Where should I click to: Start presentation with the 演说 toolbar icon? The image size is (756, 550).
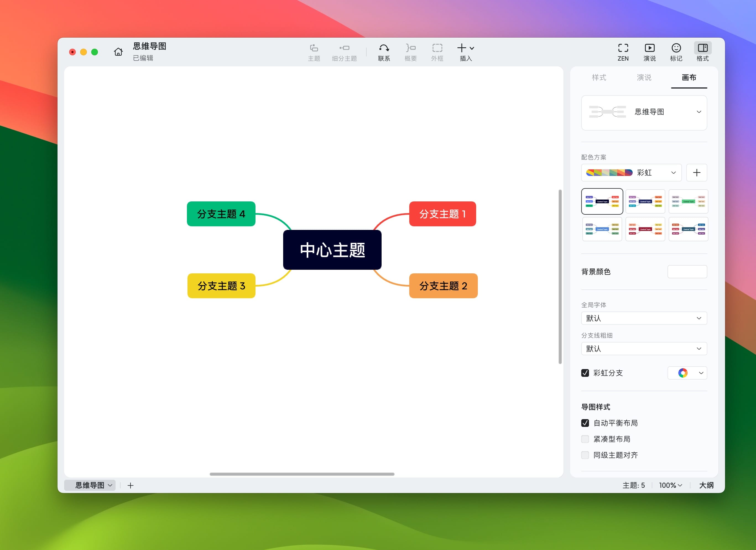click(649, 48)
